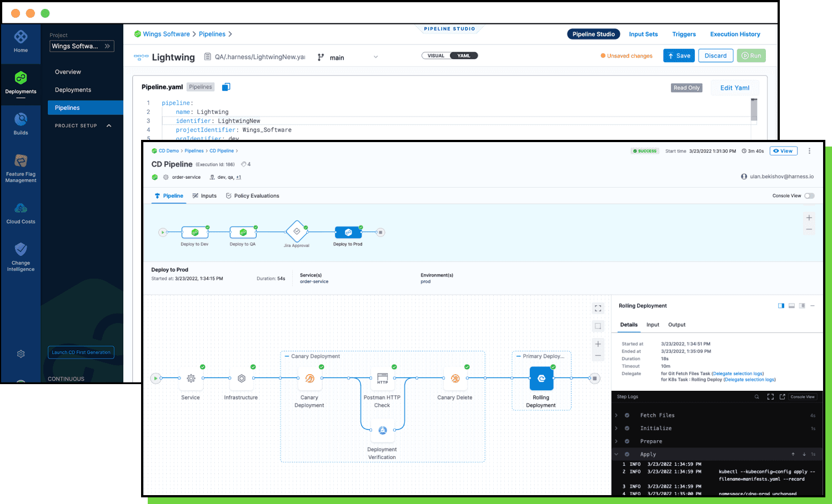Image resolution: width=832 pixels, height=504 pixels.
Task: Open Cloud Costs module icon
Action: [x=21, y=209]
